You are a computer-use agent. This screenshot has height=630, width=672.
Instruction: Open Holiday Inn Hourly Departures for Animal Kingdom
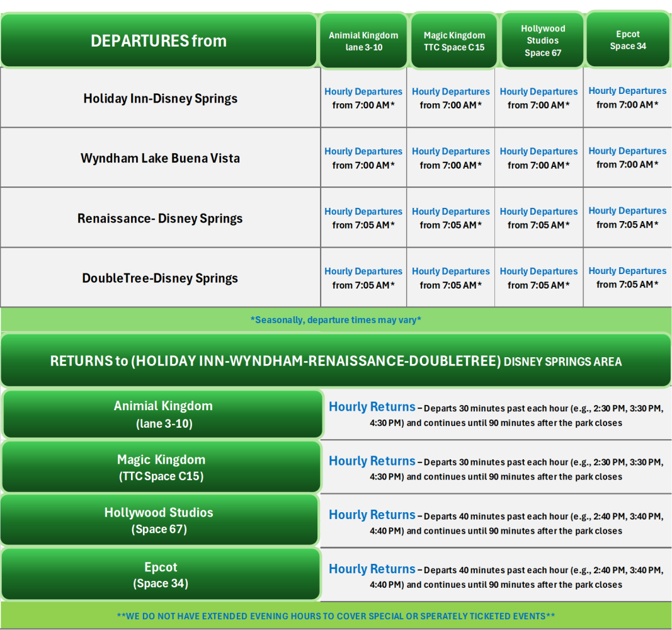pos(363,92)
